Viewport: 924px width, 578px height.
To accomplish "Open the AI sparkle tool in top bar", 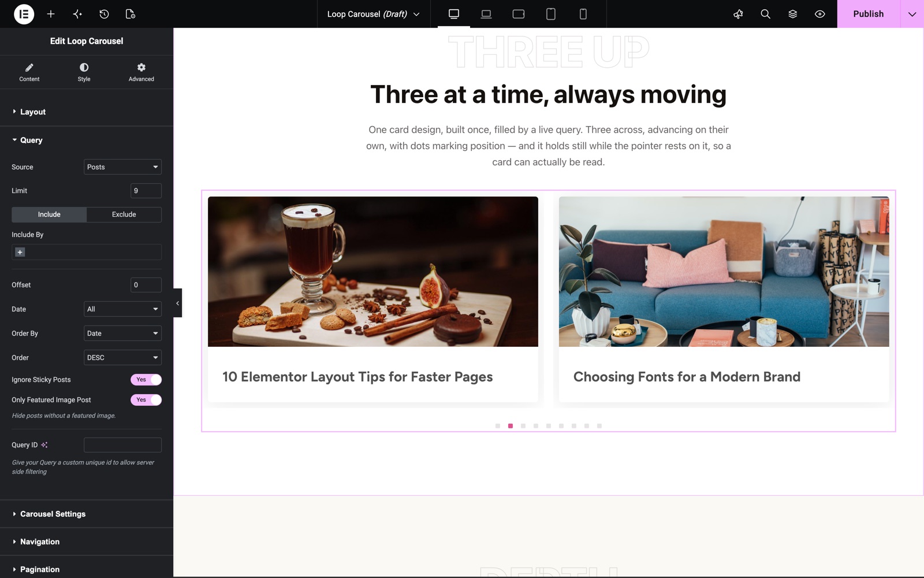I will tap(77, 14).
